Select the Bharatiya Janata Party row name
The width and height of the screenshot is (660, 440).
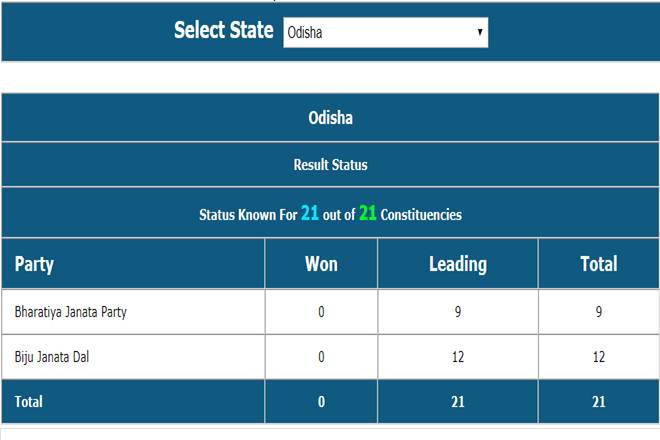70,312
